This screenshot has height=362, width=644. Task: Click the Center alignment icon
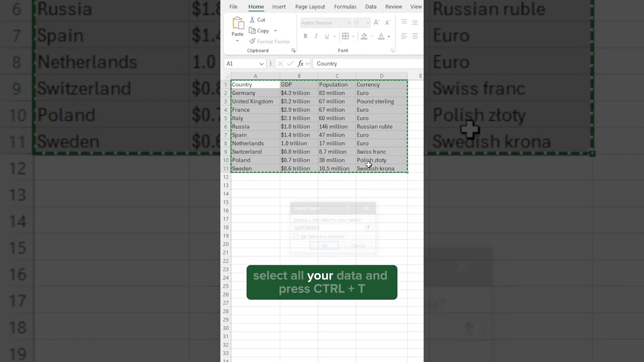(x=415, y=36)
